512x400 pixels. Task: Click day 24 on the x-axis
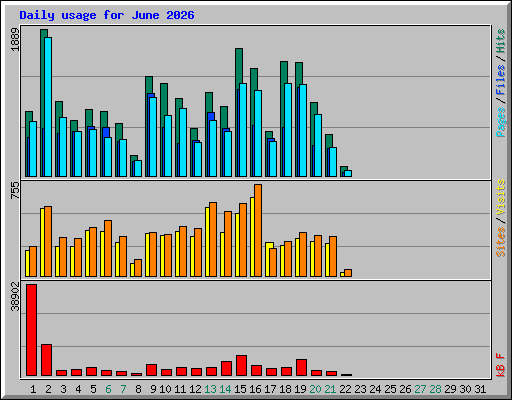pyautogui.click(x=375, y=389)
